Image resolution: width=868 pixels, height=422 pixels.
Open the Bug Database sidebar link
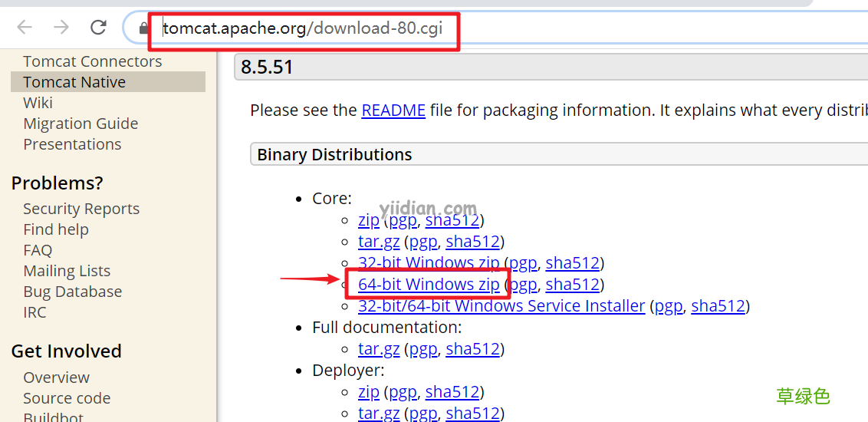point(72,292)
